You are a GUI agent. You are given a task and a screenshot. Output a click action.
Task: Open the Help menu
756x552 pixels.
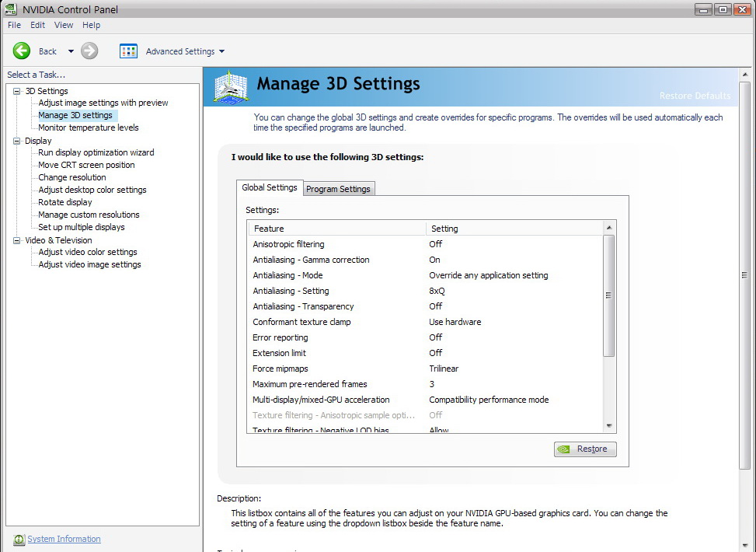pos(91,25)
